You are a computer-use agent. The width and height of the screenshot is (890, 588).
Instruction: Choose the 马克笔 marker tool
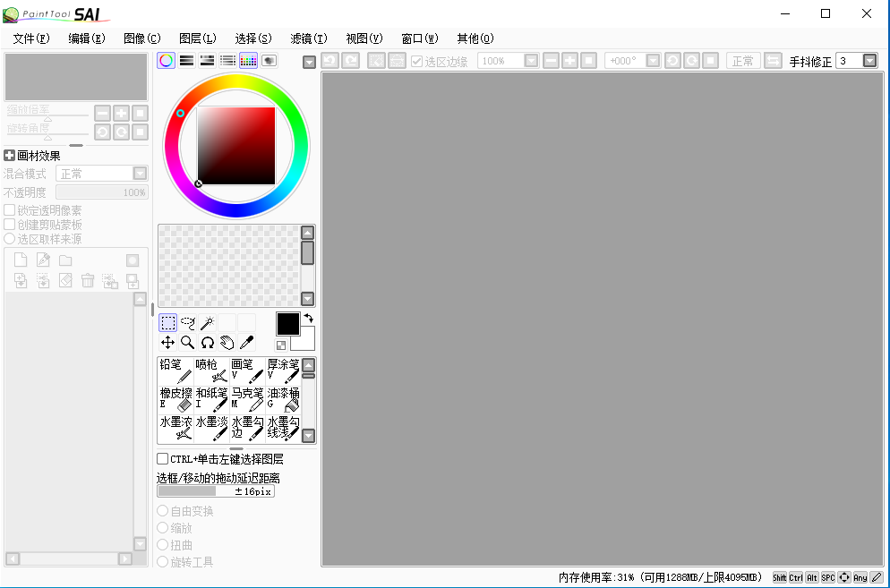(247, 399)
